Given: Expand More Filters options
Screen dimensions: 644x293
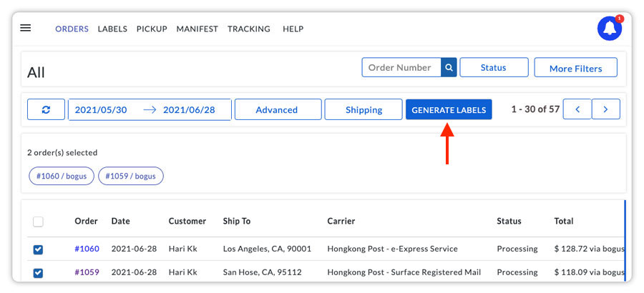Looking at the screenshot, I should (575, 68).
